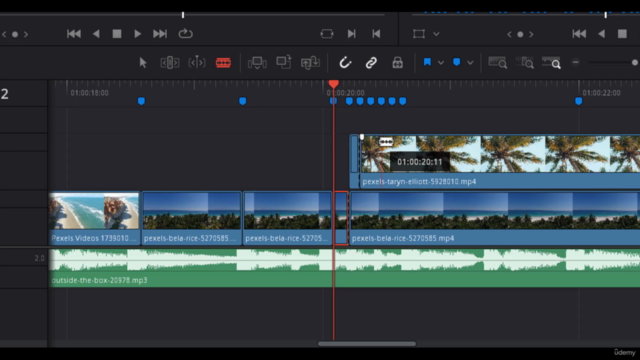Step to previous clip in timeline viewer
This screenshot has width=640, height=360.
509,35
